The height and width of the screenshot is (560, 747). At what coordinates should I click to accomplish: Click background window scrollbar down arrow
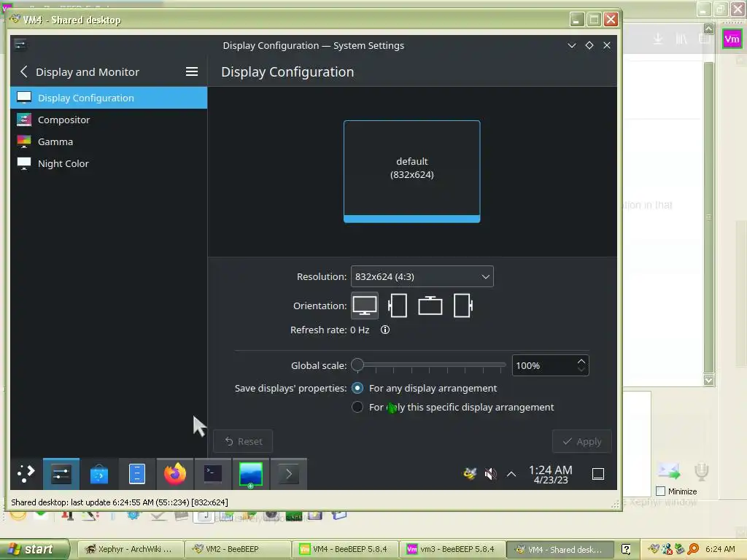tap(708, 380)
